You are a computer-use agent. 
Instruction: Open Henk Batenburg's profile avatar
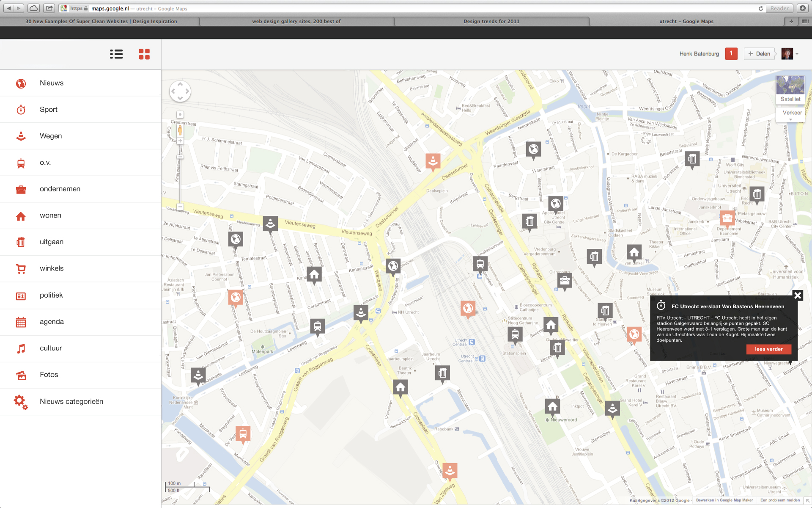coord(787,54)
